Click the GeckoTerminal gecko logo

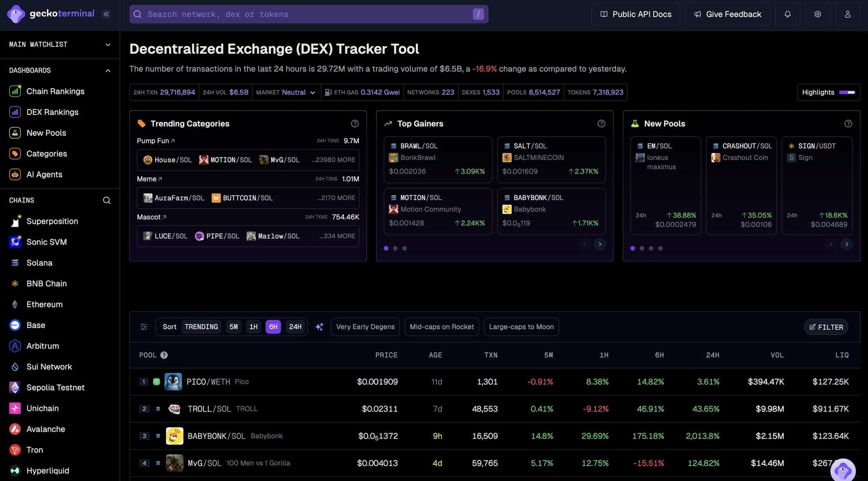(16, 14)
